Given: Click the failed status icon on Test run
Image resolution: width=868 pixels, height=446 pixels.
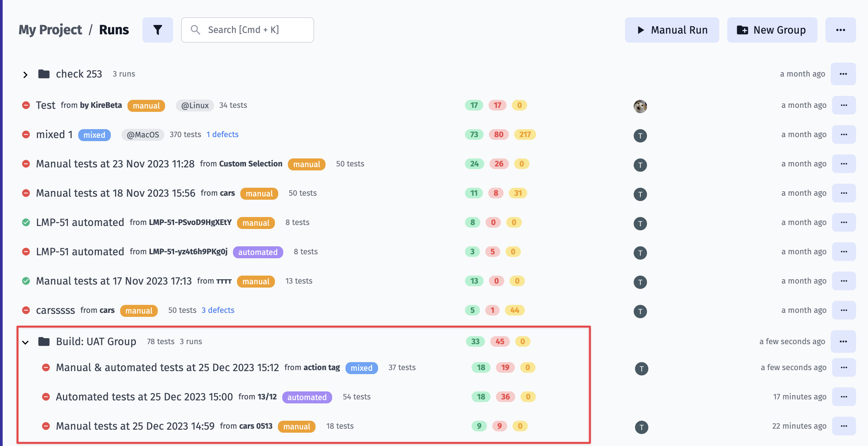Looking at the screenshot, I should [26, 105].
